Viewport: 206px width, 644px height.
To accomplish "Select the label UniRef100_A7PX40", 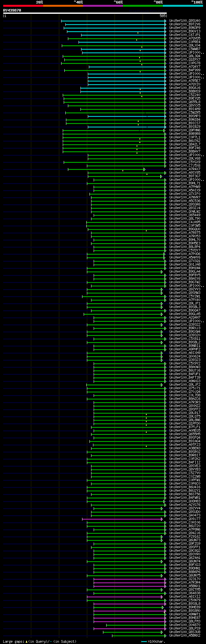I will coord(185,300).
